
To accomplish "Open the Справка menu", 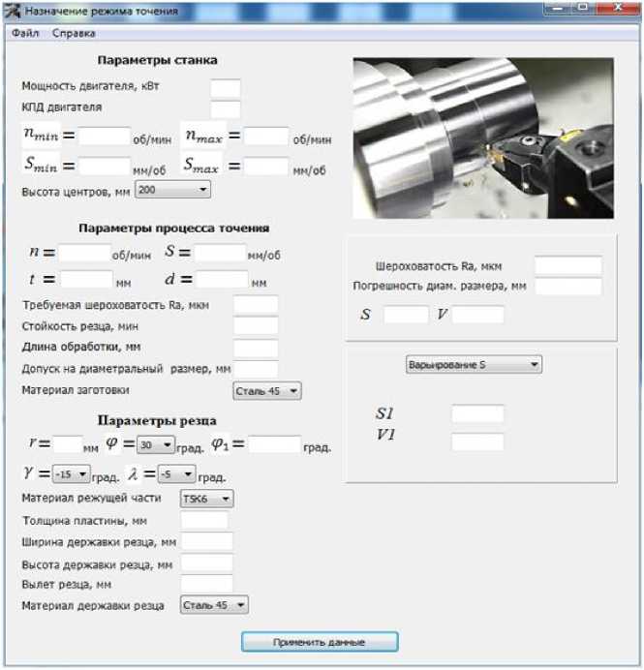I will [74, 33].
